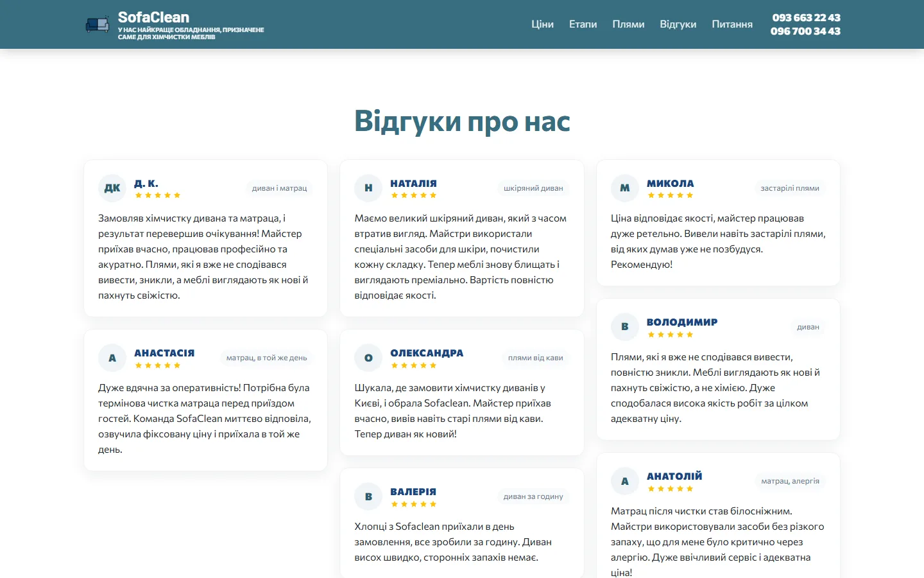This screenshot has height=578, width=924.
Task: Click the reviewer name 'НАТАЛІЯ'
Action: (413, 184)
